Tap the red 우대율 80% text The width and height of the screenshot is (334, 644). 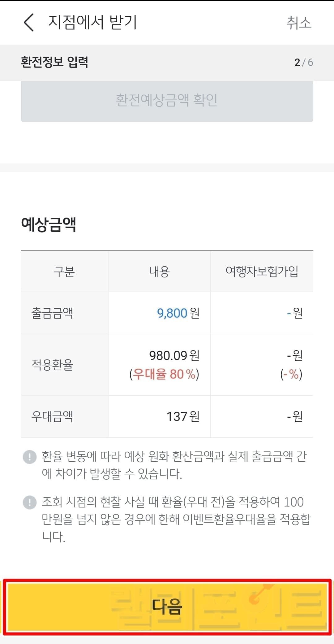coord(164,374)
